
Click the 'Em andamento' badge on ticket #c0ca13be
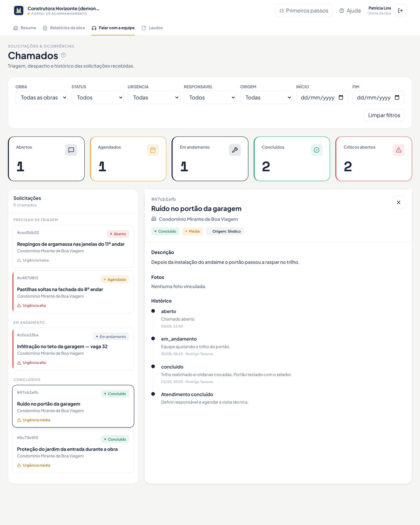pyautogui.click(x=111, y=336)
